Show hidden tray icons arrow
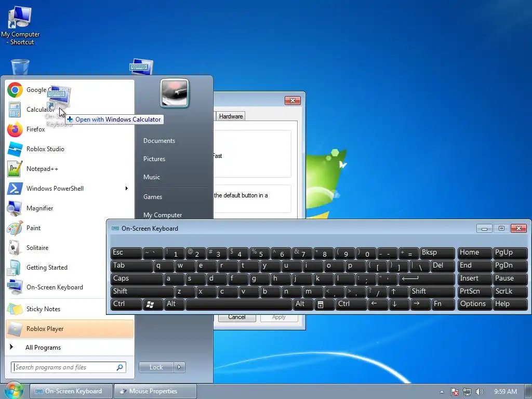 pyautogui.click(x=442, y=392)
